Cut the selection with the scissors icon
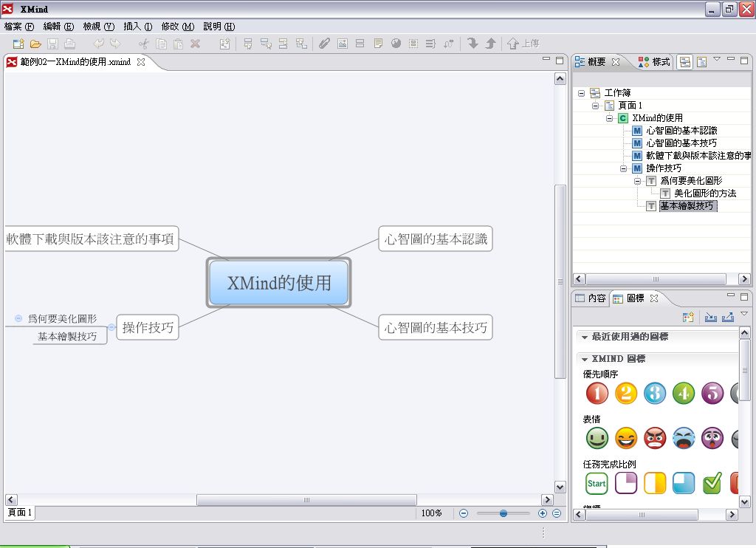756x548 pixels. (x=144, y=44)
